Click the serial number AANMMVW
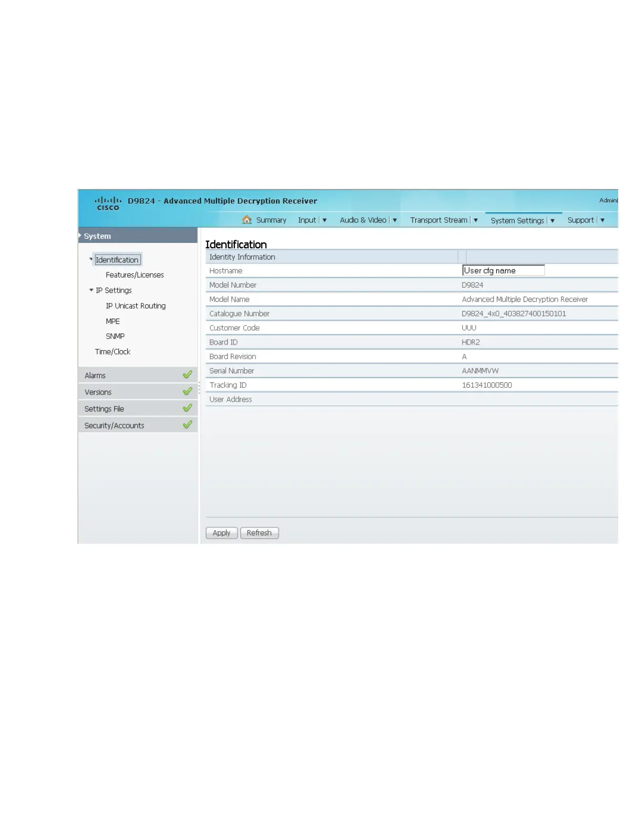The height and width of the screenshot is (833, 644). tap(480, 371)
